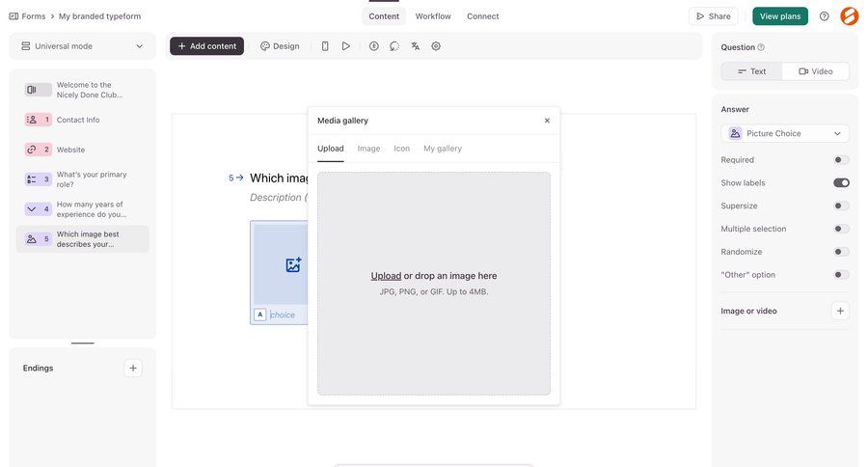Switch question type to Video
The image size is (868, 467).
[815, 71]
